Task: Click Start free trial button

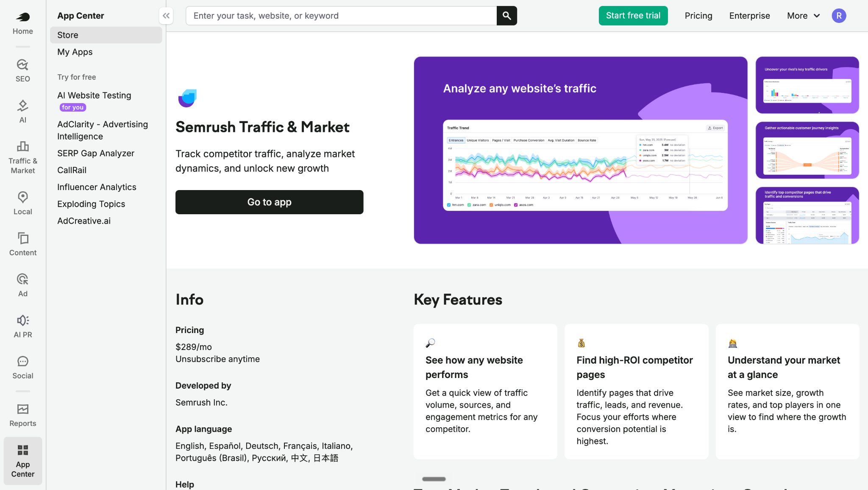Action: click(633, 16)
